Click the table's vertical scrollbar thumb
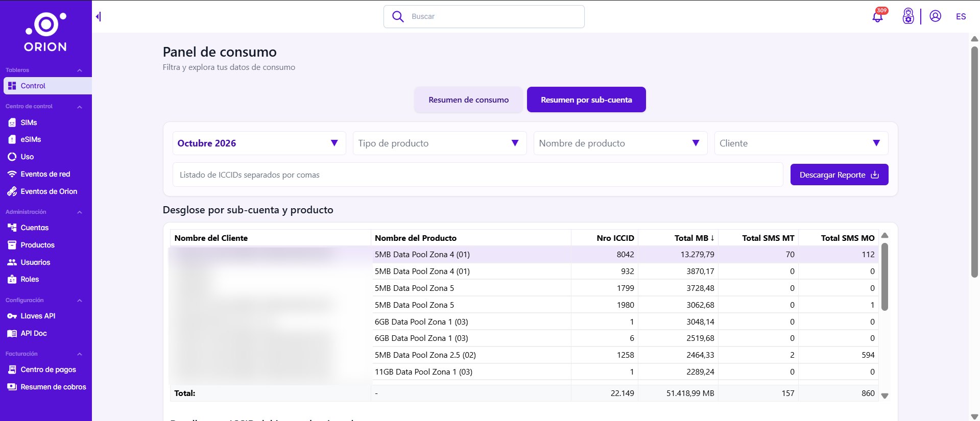 click(885, 277)
